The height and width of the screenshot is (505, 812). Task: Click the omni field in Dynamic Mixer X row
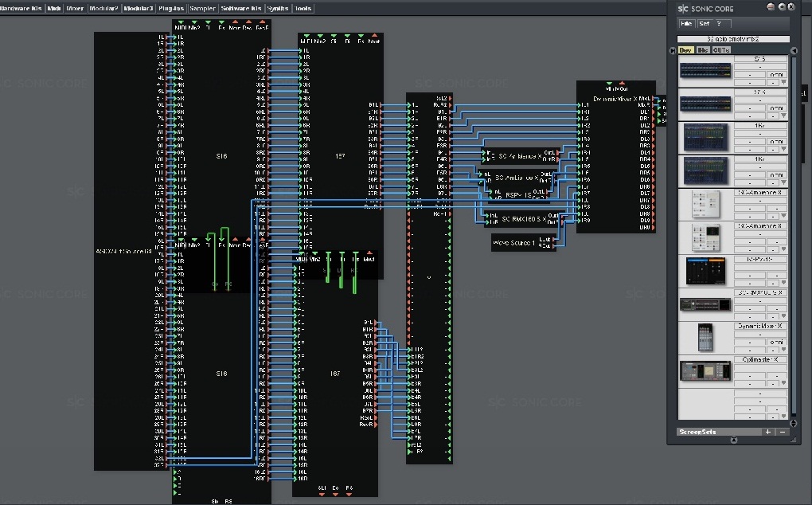pos(775,342)
